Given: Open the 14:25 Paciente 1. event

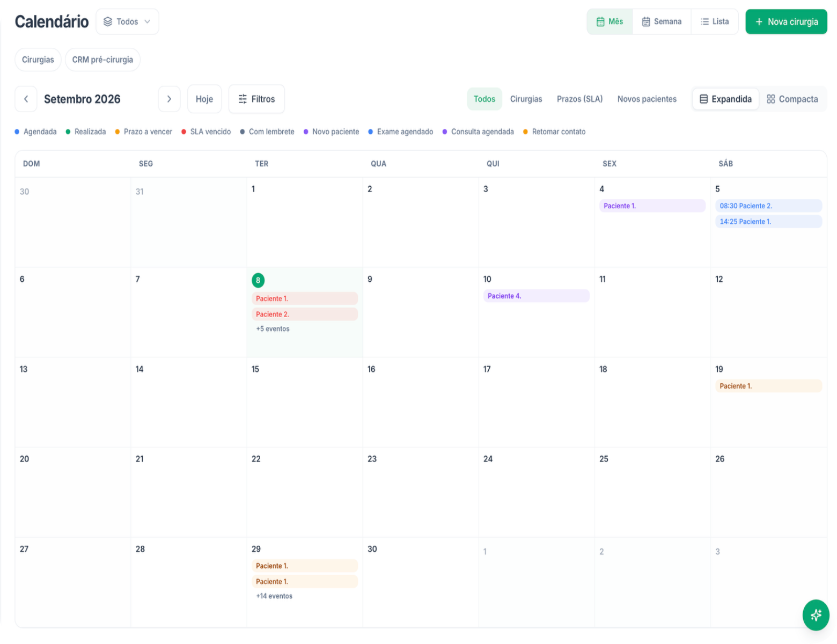Looking at the screenshot, I should point(768,222).
